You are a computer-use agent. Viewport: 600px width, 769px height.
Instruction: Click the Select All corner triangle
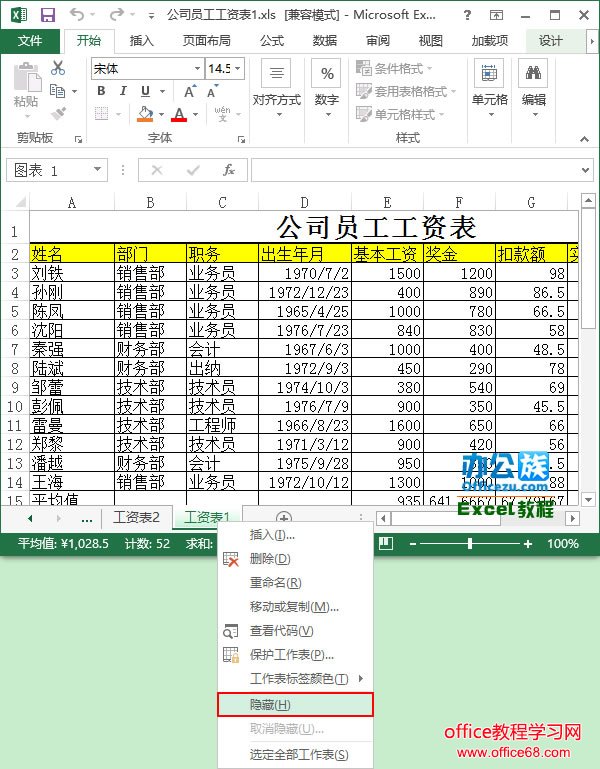19,202
